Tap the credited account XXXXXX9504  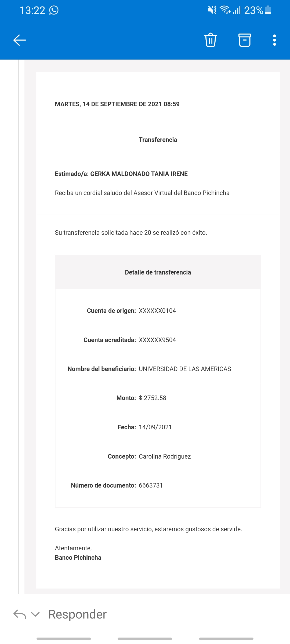click(157, 340)
